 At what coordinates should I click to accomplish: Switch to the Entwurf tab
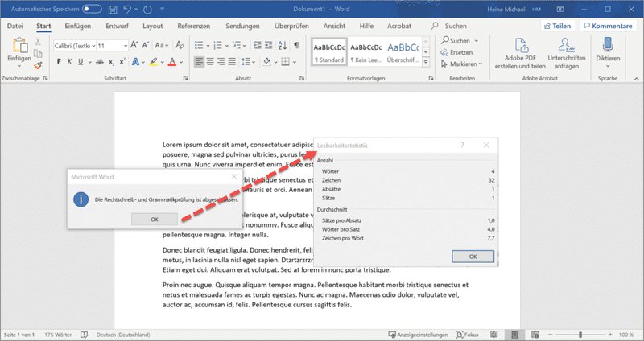(x=117, y=26)
